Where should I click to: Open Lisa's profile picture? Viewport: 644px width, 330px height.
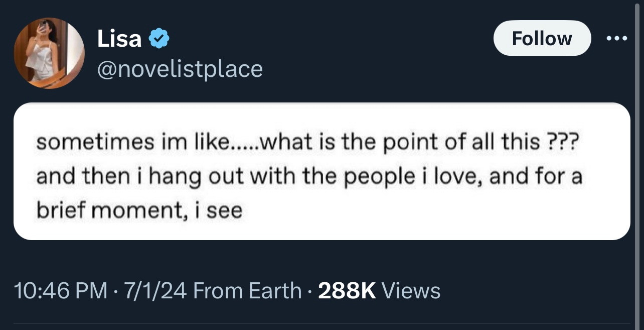(49, 53)
